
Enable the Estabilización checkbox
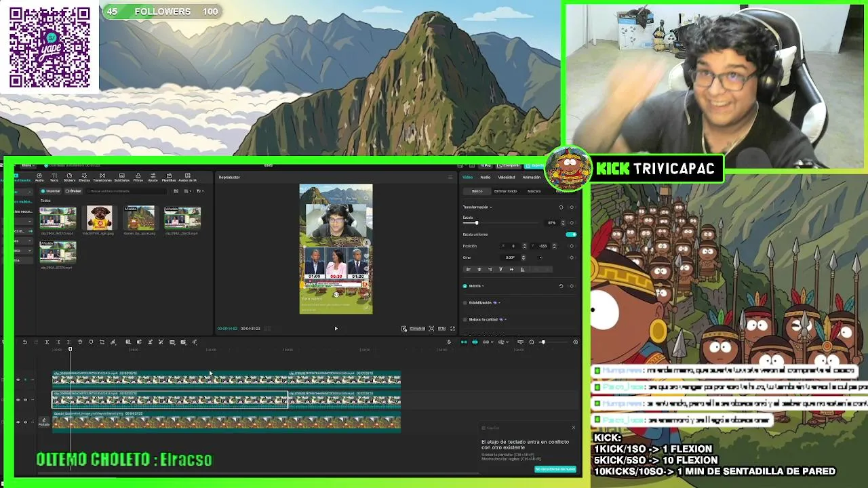pos(465,302)
